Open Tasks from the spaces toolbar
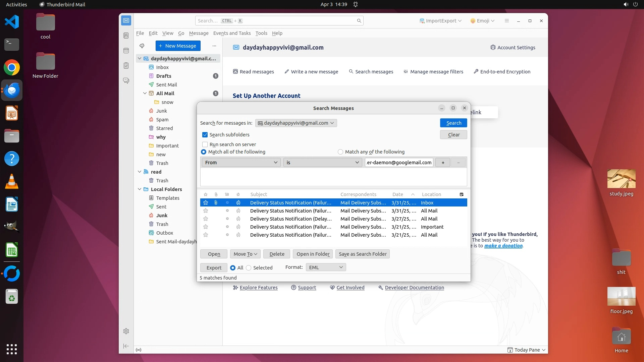 126,66
